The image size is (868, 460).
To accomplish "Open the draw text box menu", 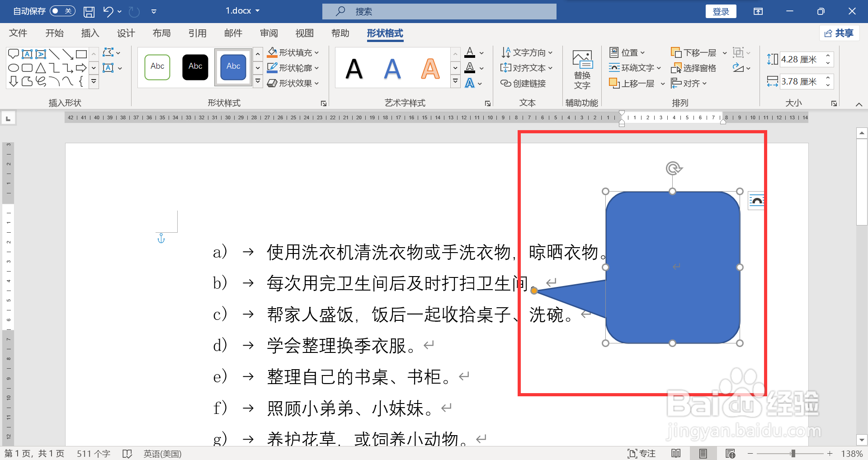I will pyautogui.click(x=112, y=68).
